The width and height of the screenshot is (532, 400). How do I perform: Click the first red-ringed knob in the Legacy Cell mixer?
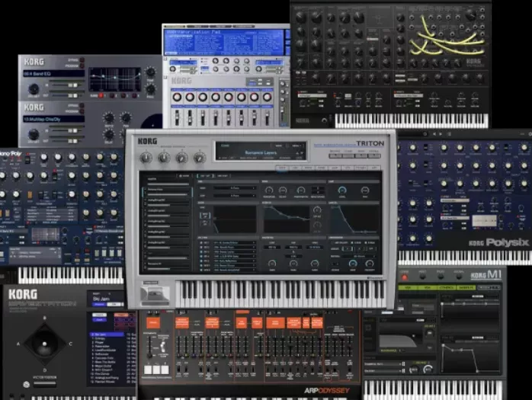tap(177, 98)
